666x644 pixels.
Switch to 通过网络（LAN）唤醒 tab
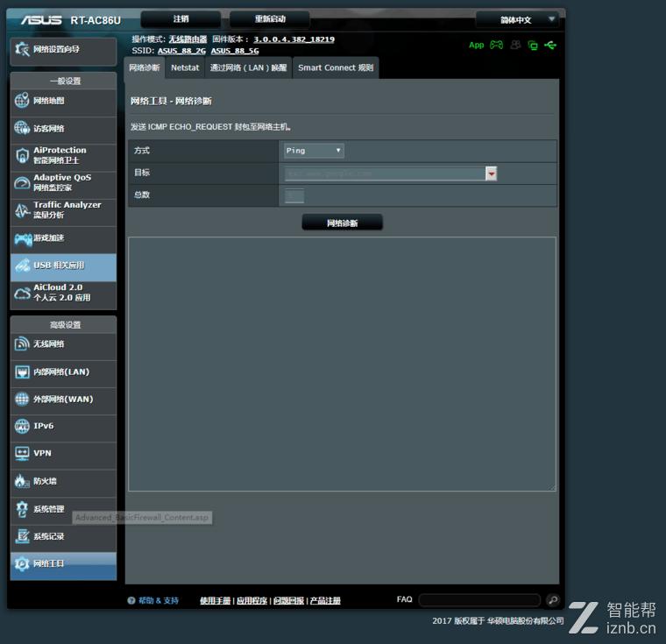tap(248, 67)
